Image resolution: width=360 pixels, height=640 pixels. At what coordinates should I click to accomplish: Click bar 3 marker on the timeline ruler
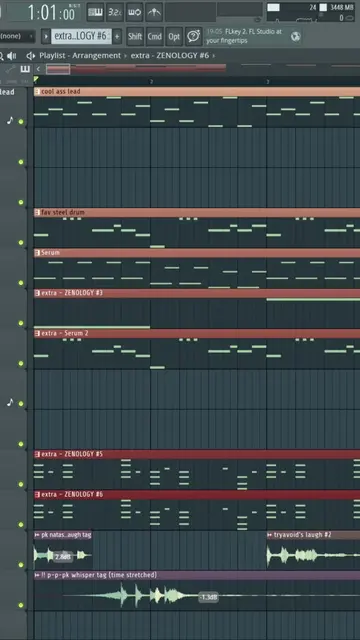coord(268,82)
